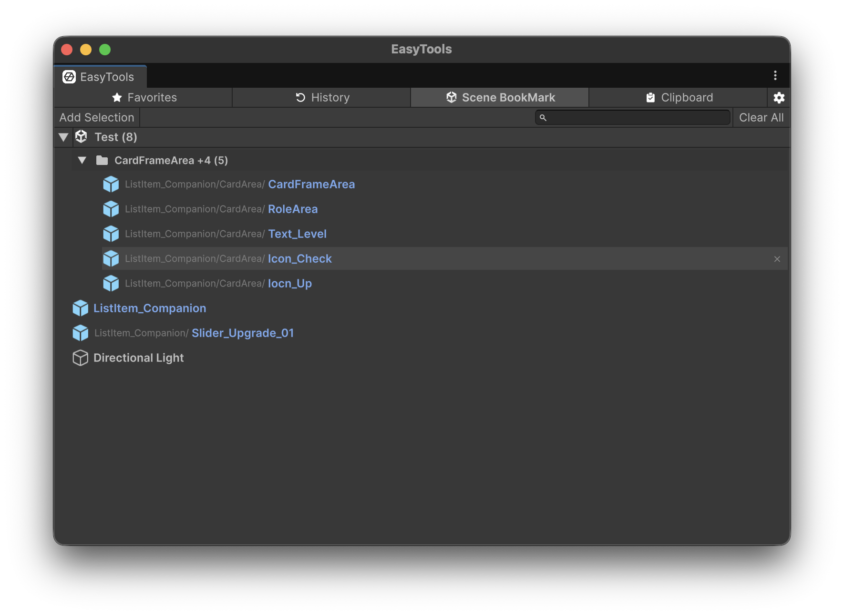Click the cube icon of the ListItem_Companion row
844x616 pixels.
pyautogui.click(x=81, y=308)
